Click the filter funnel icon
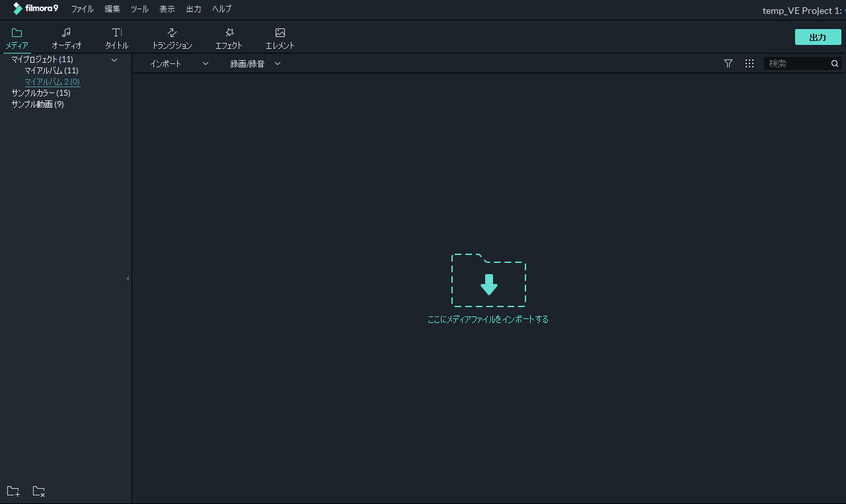This screenshot has height=504, width=846. coord(728,63)
